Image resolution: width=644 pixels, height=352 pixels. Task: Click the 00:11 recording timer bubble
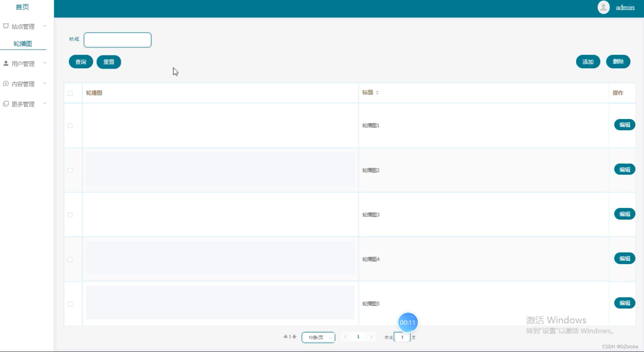(408, 322)
